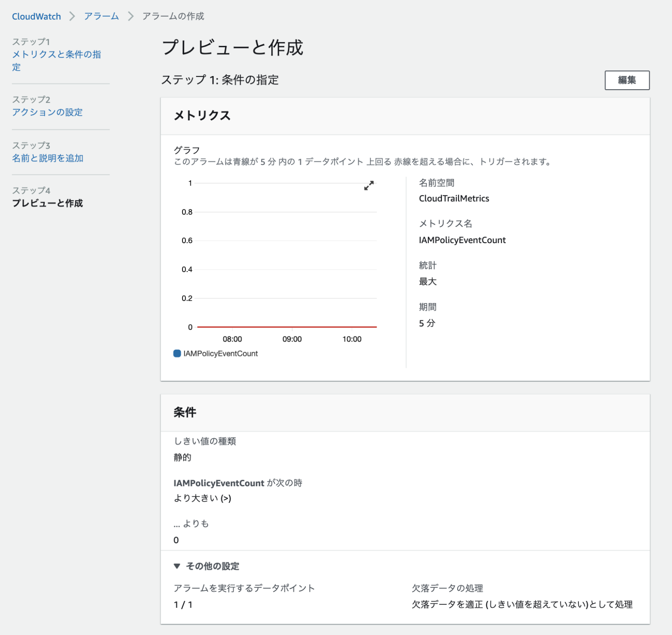
Task: Navigate to アラーム via the breadcrumb
Action: (101, 16)
